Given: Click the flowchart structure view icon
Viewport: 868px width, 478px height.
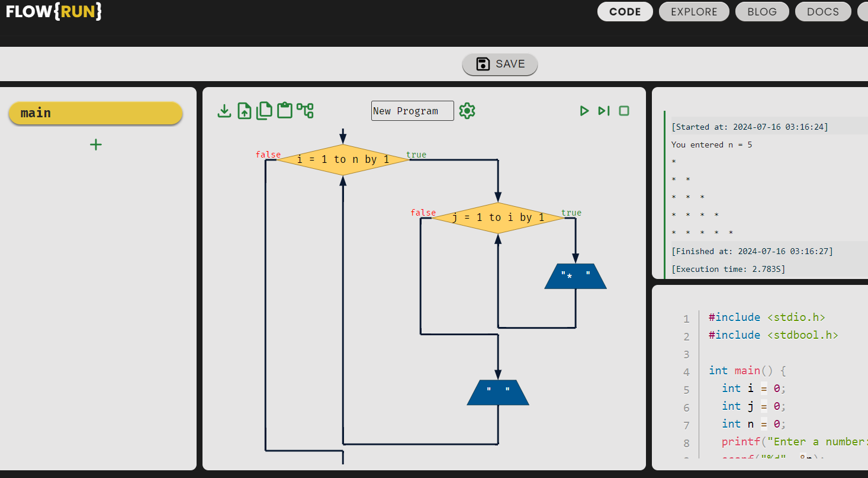Looking at the screenshot, I should tap(306, 110).
